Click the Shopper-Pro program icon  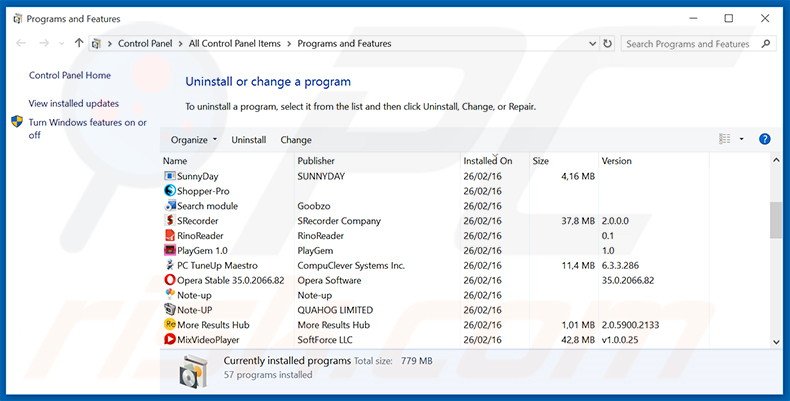coord(170,191)
